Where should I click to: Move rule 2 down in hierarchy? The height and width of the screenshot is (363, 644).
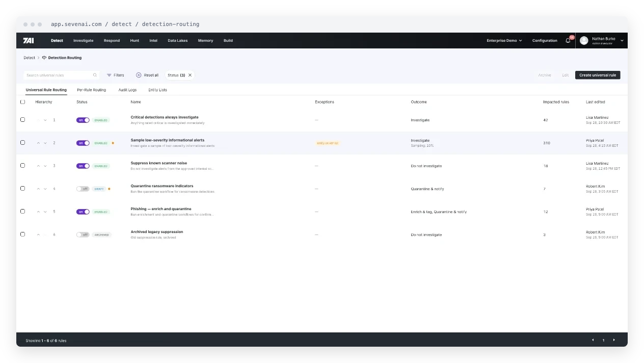coord(45,143)
